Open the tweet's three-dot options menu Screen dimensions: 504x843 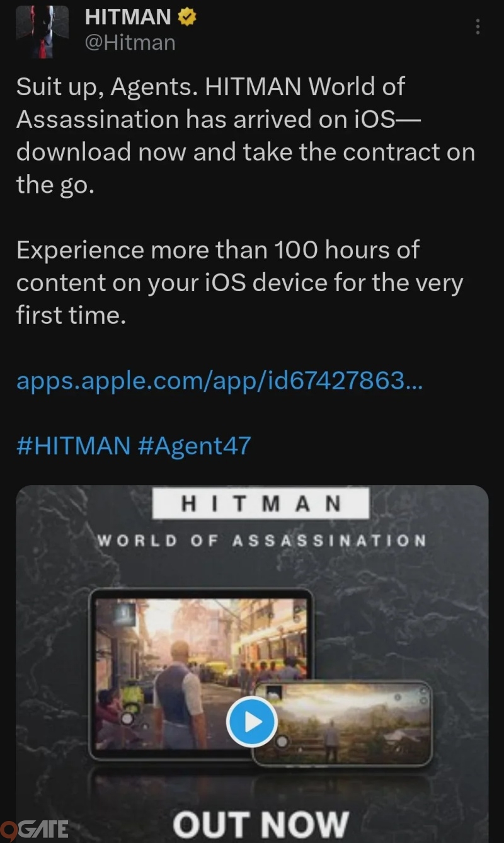[x=478, y=26]
